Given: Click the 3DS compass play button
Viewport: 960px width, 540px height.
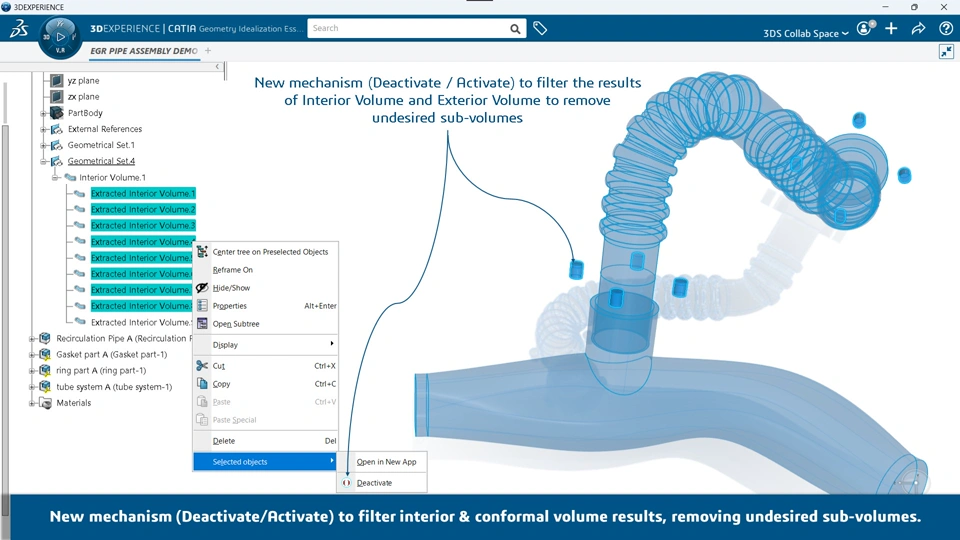Looking at the screenshot, I should click(x=60, y=37).
